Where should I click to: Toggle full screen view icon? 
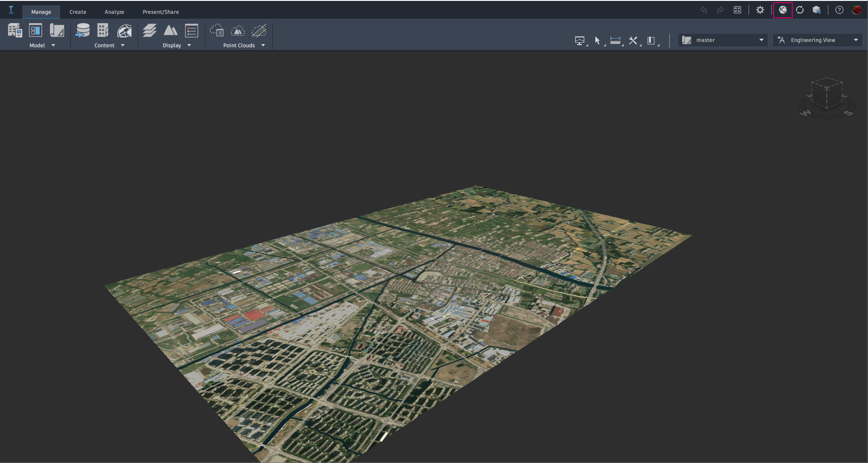pos(737,10)
